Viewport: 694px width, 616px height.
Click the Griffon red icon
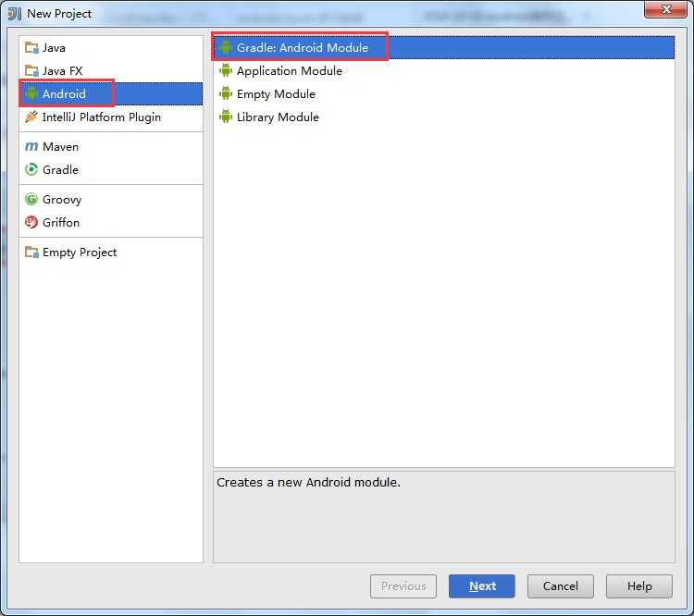point(31,222)
